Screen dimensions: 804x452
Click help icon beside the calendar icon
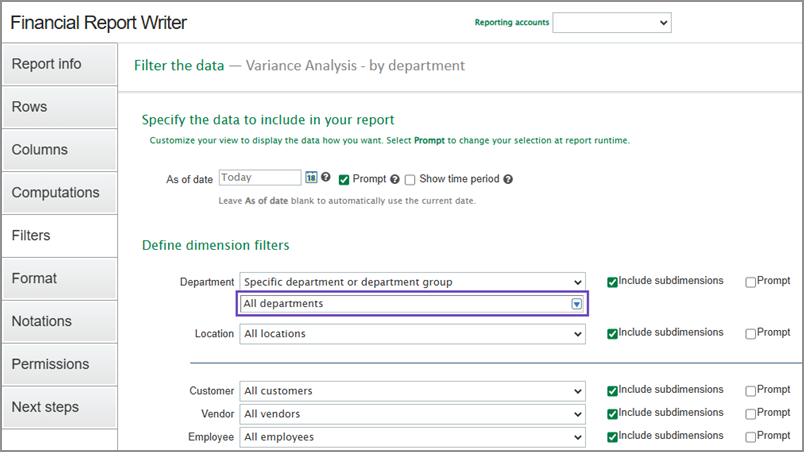pos(326,178)
